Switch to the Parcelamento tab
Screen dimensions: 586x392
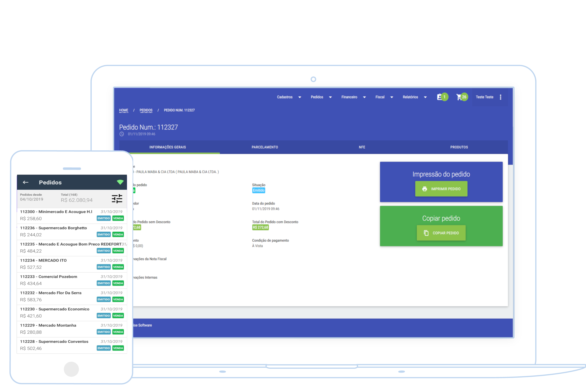(x=264, y=147)
